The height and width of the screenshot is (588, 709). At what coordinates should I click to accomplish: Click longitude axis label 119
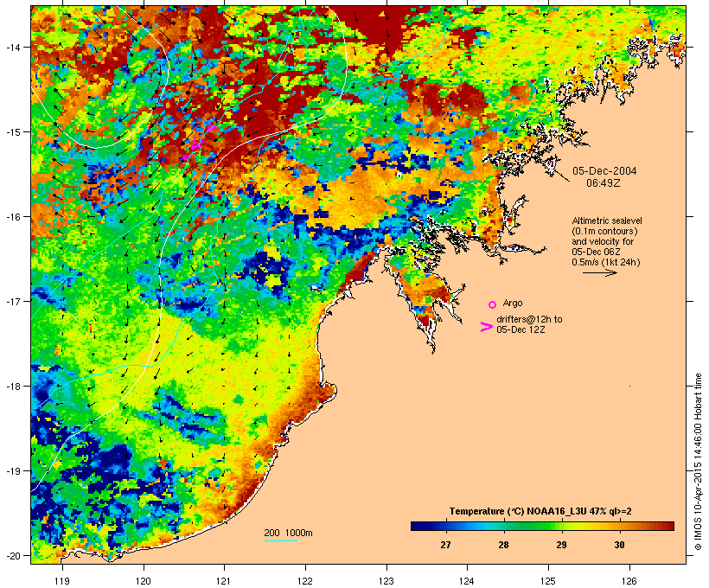tap(62, 581)
